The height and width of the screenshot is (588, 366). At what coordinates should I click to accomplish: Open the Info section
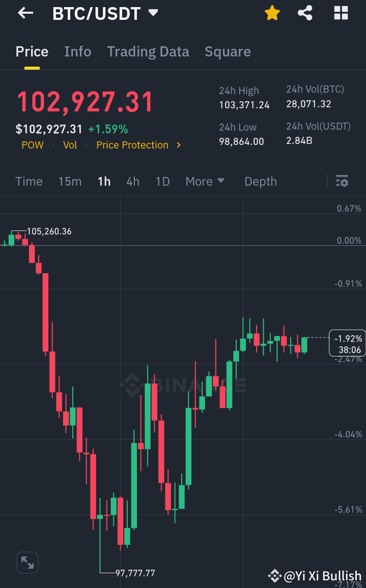[x=77, y=51]
